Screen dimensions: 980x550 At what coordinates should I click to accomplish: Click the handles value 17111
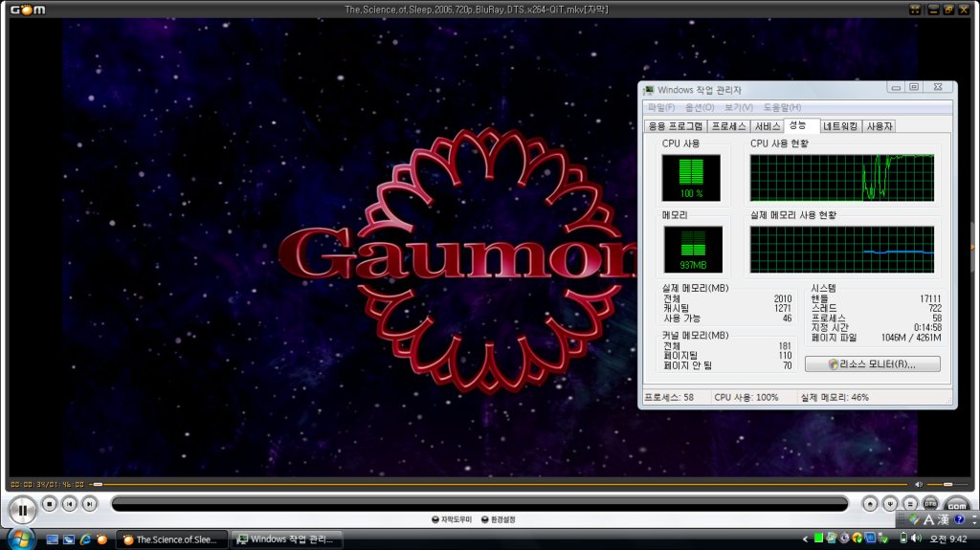pyautogui.click(x=930, y=298)
